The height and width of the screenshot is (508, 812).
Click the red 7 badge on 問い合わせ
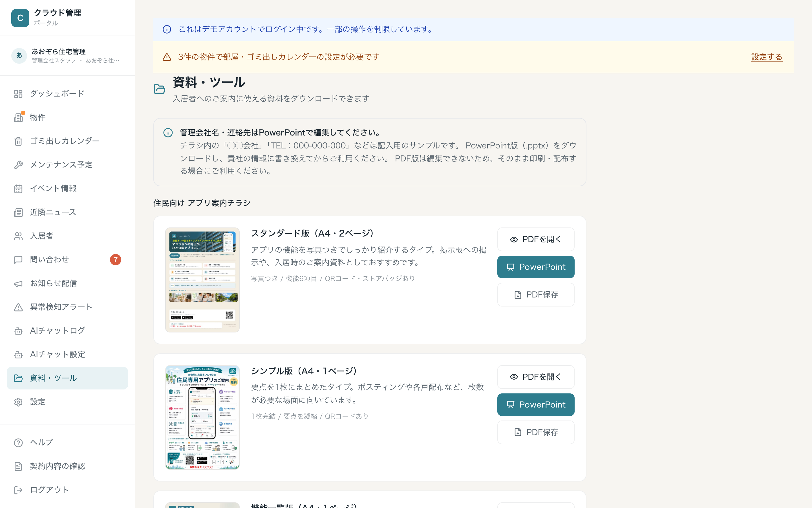tap(115, 260)
